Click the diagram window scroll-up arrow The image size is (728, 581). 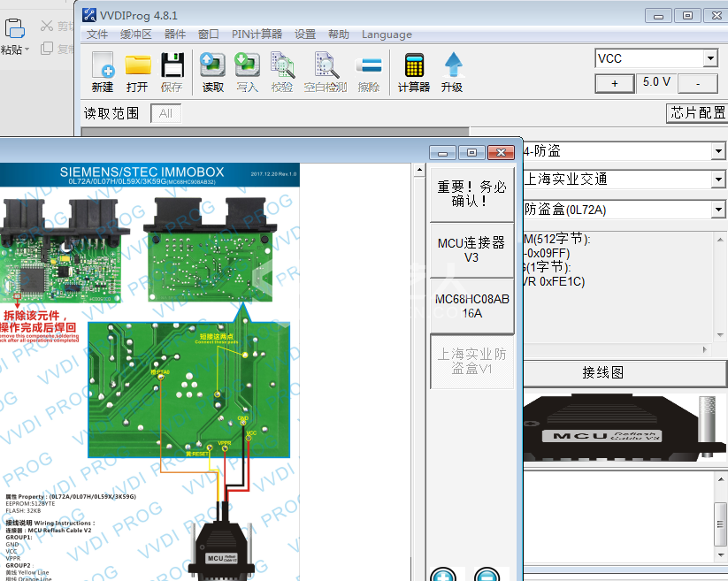pos(419,170)
